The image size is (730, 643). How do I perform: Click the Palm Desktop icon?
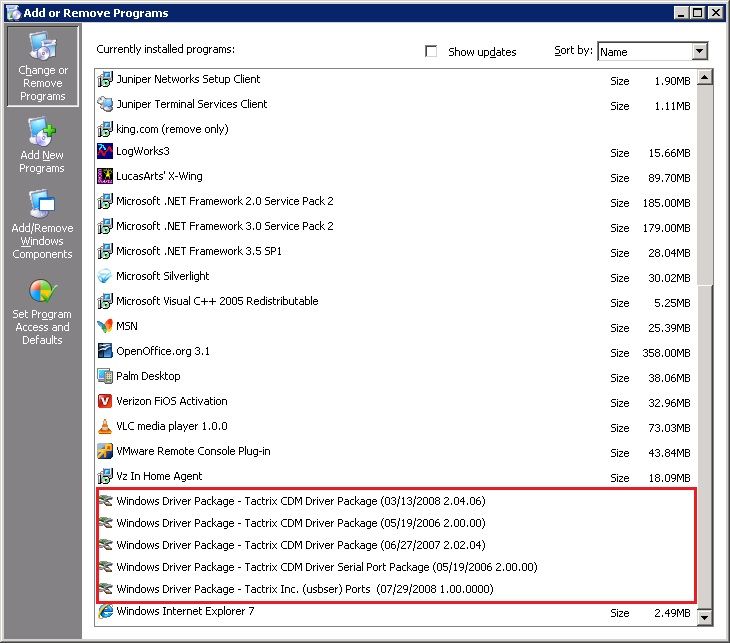tap(106, 376)
